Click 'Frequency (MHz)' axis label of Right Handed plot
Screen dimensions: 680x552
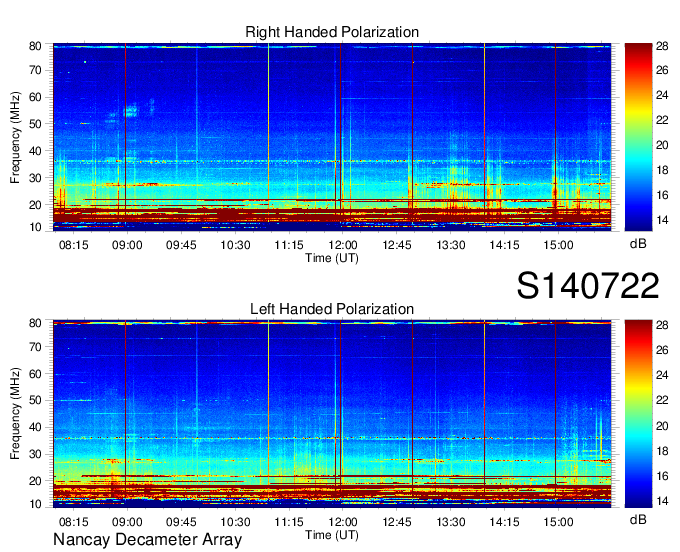(x=15, y=137)
